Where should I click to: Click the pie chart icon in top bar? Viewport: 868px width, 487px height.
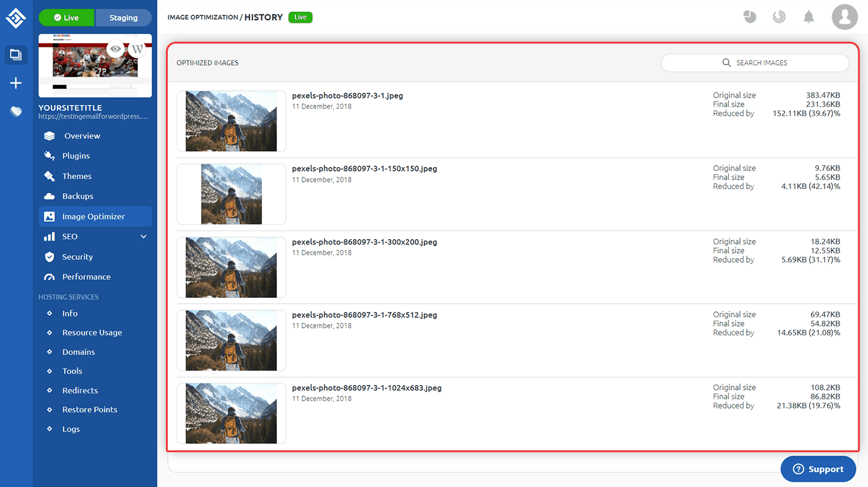pyautogui.click(x=750, y=17)
